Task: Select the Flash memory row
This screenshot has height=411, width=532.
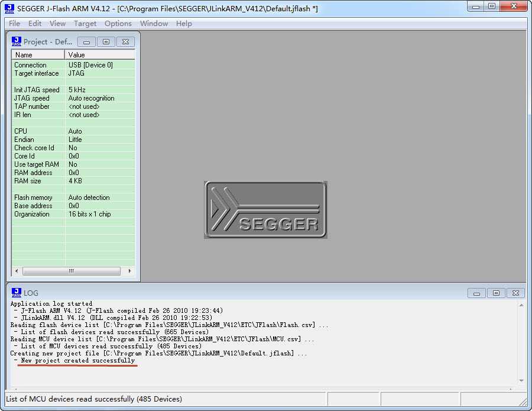Action: click(x=73, y=197)
